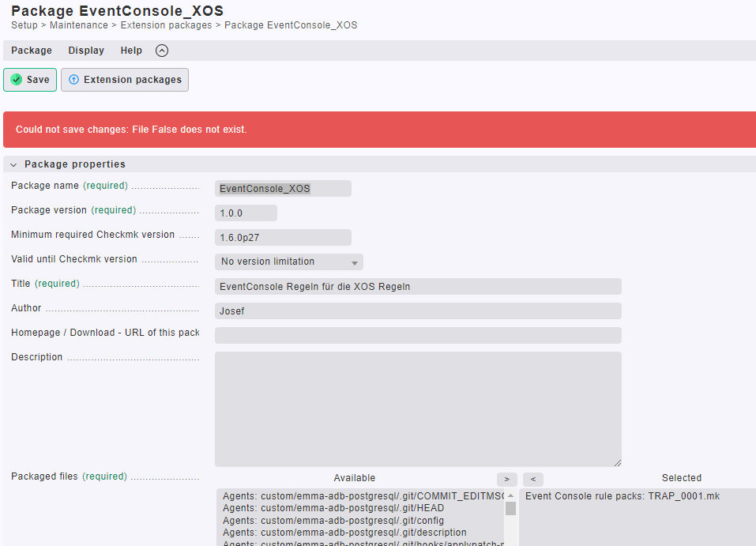Move file to Selected with > button
Screen dimensions: 756x546
[507, 479]
